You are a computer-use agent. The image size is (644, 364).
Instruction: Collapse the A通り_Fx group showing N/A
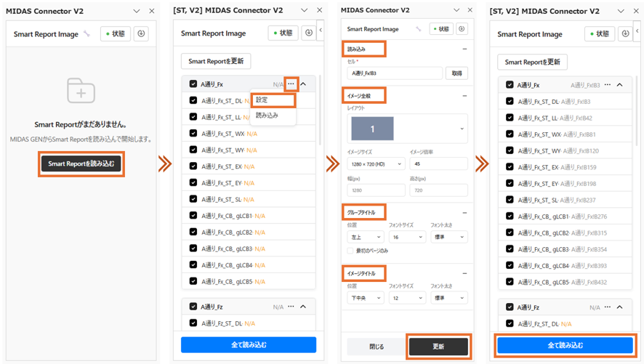click(303, 84)
